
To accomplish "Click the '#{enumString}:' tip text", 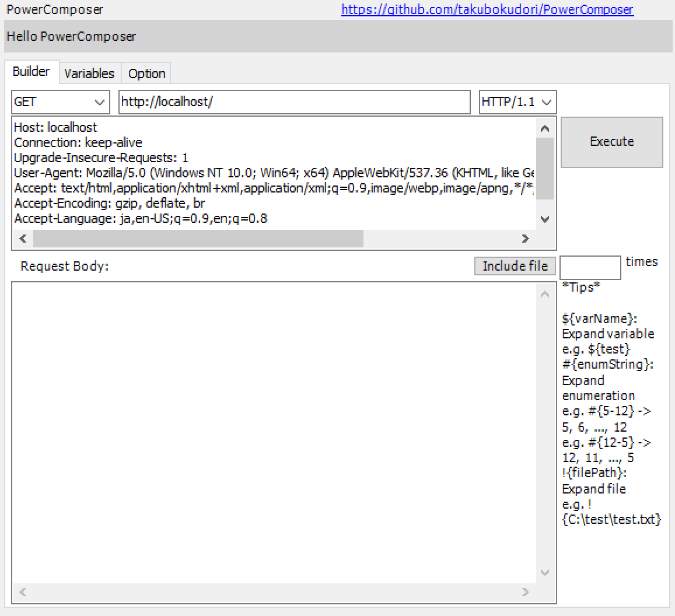I will coord(608,365).
